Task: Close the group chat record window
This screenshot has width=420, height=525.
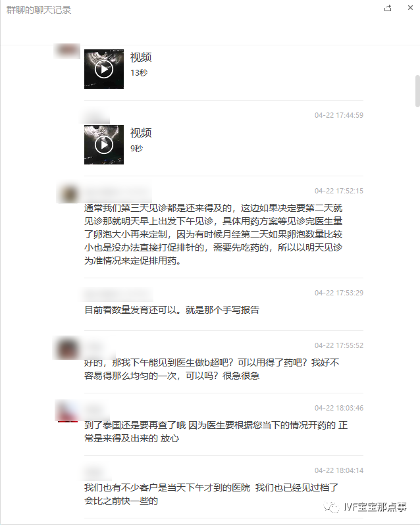Action: (410, 8)
